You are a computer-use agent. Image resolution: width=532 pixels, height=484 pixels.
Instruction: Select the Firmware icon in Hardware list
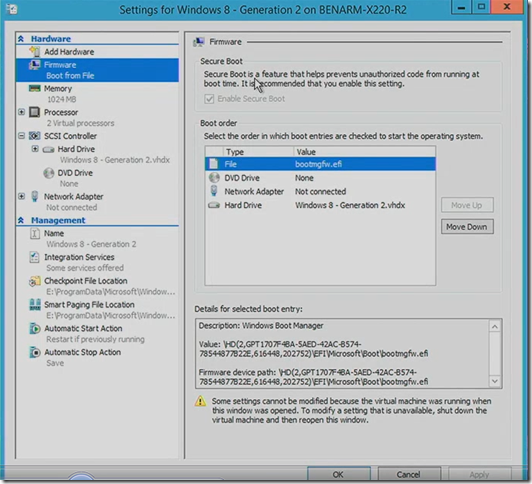click(35, 64)
